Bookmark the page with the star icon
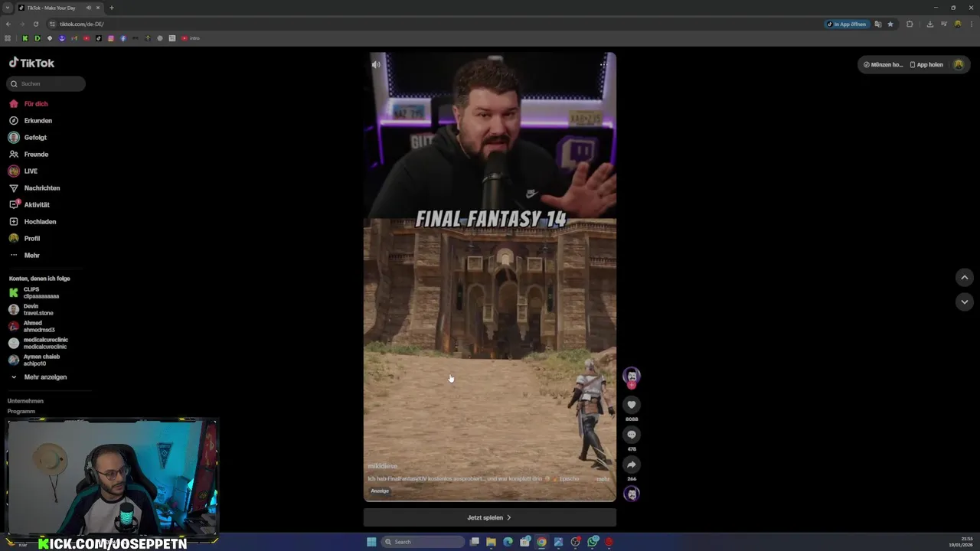Screen dimensions: 980x551 tap(890, 24)
